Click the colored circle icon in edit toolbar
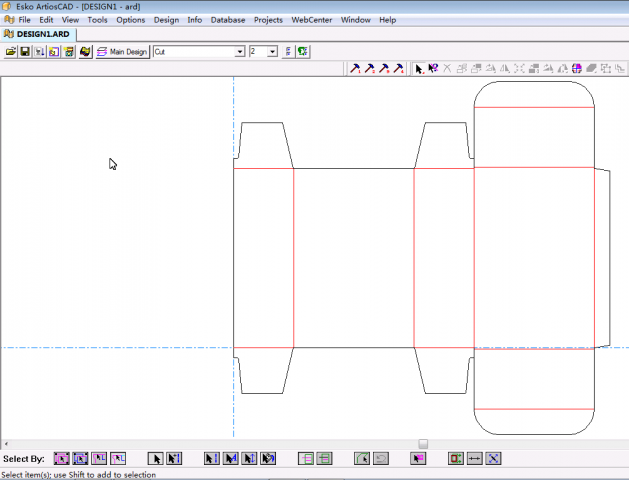 point(577,69)
